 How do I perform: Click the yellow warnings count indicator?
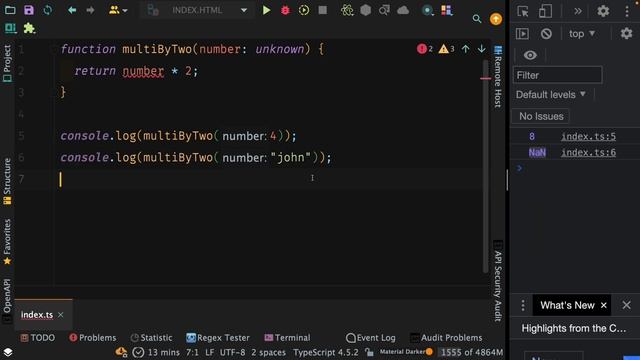click(x=447, y=49)
